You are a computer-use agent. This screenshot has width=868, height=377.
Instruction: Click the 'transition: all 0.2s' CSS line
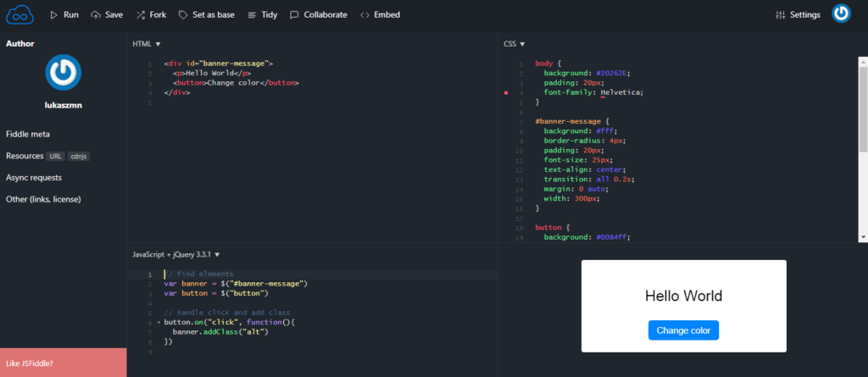click(587, 180)
